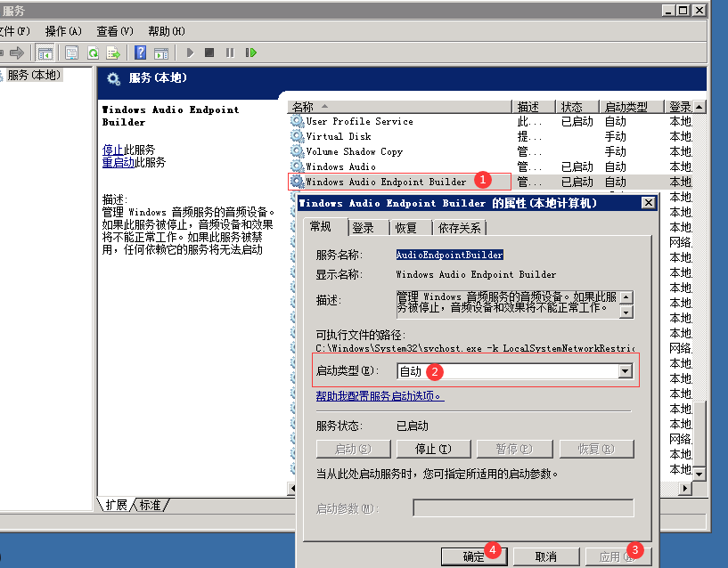
Task: Click the start service play icon
Action: point(190,53)
